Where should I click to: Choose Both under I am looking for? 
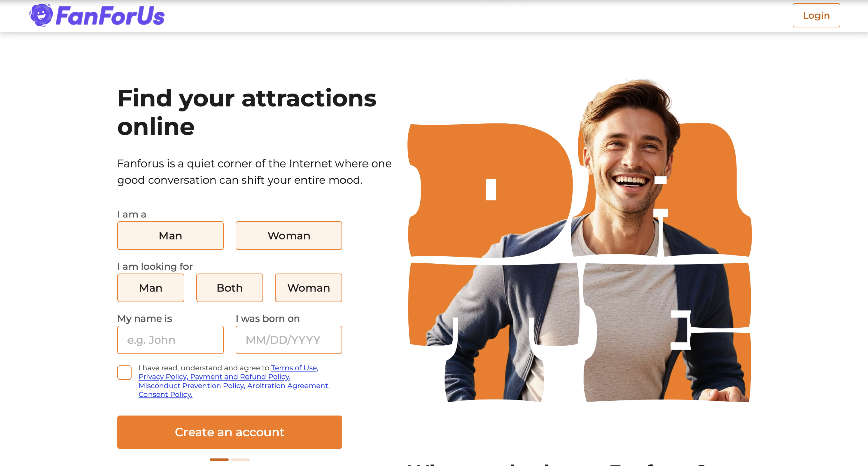230,288
